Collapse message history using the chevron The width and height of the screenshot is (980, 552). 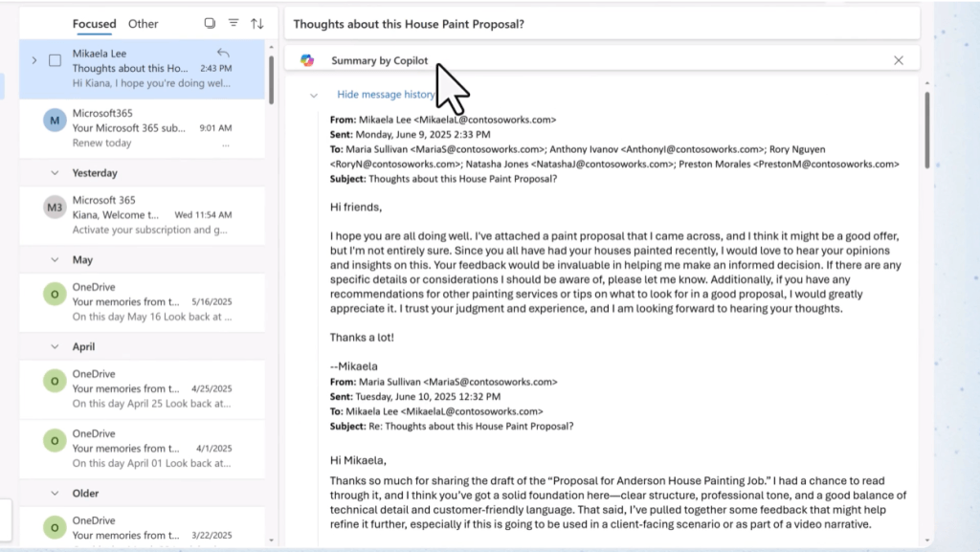pos(314,95)
